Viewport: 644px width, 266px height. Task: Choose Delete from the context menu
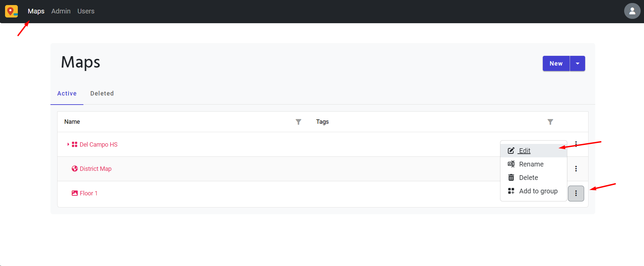click(528, 178)
